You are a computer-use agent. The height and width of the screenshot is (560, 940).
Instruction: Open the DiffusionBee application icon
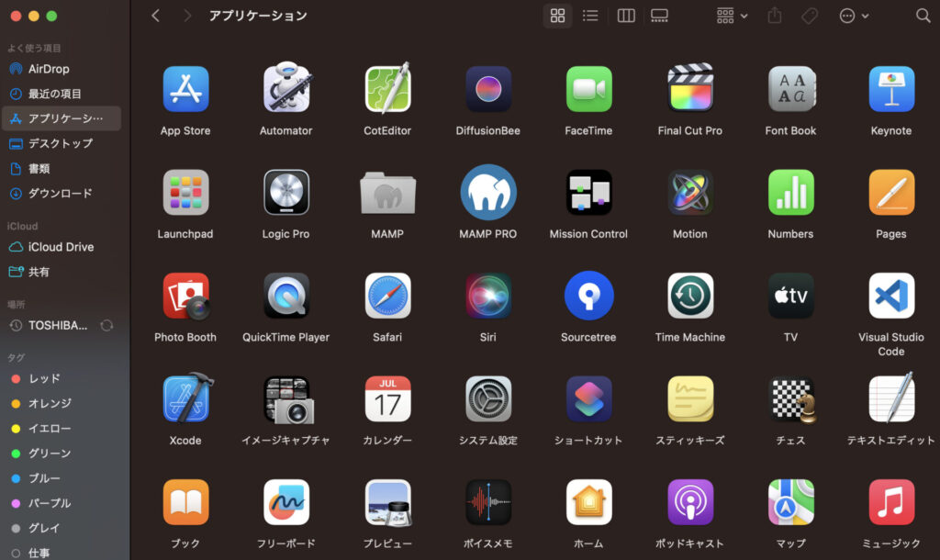tap(487, 89)
